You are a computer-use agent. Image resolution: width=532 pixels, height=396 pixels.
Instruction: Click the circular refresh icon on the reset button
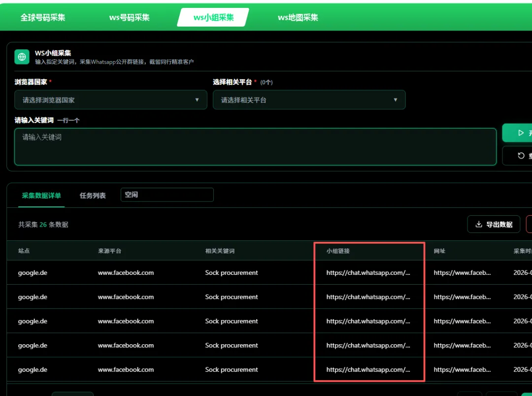click(x=522, y=156)
